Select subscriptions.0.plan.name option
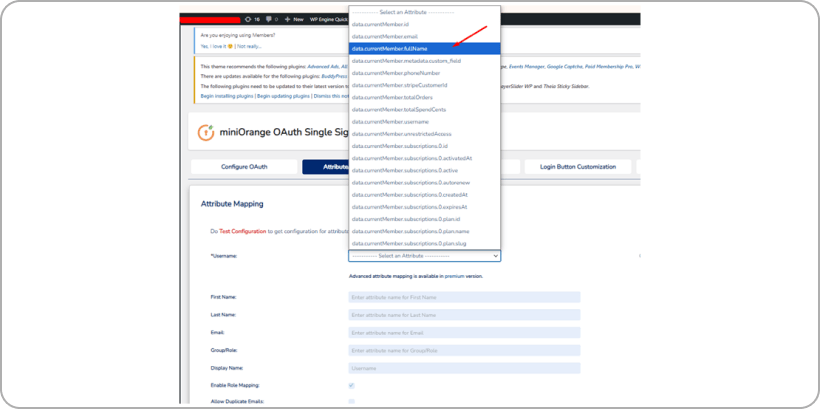 point(425,231)
